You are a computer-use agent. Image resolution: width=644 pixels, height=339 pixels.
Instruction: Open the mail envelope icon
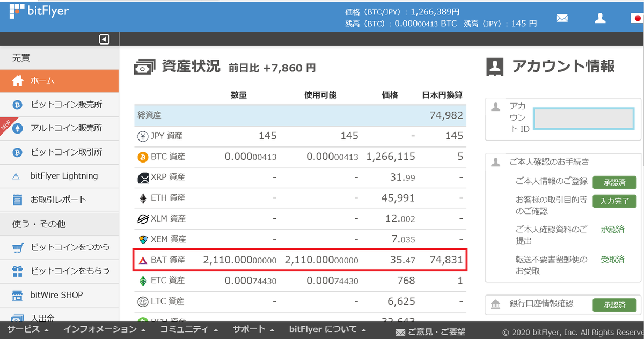[562, 18]
